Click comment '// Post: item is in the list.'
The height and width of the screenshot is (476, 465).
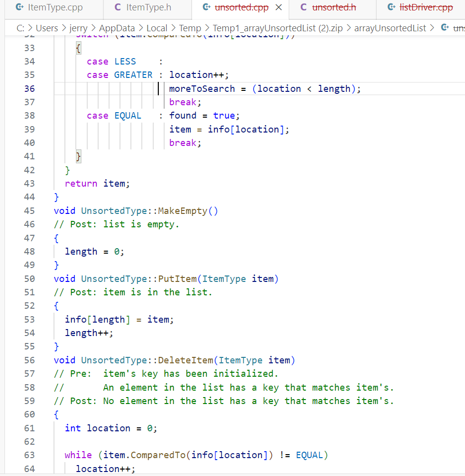point(133,292)
